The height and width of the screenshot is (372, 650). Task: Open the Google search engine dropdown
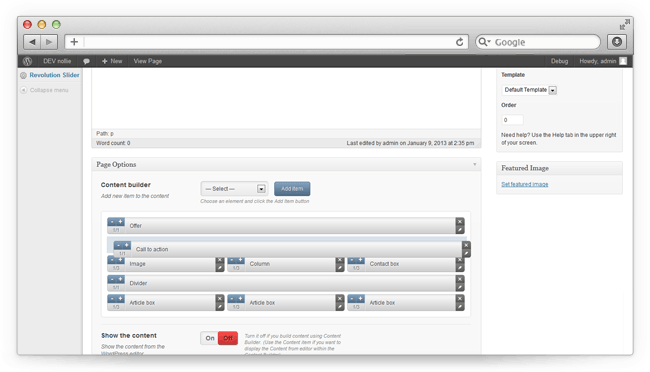484,42
